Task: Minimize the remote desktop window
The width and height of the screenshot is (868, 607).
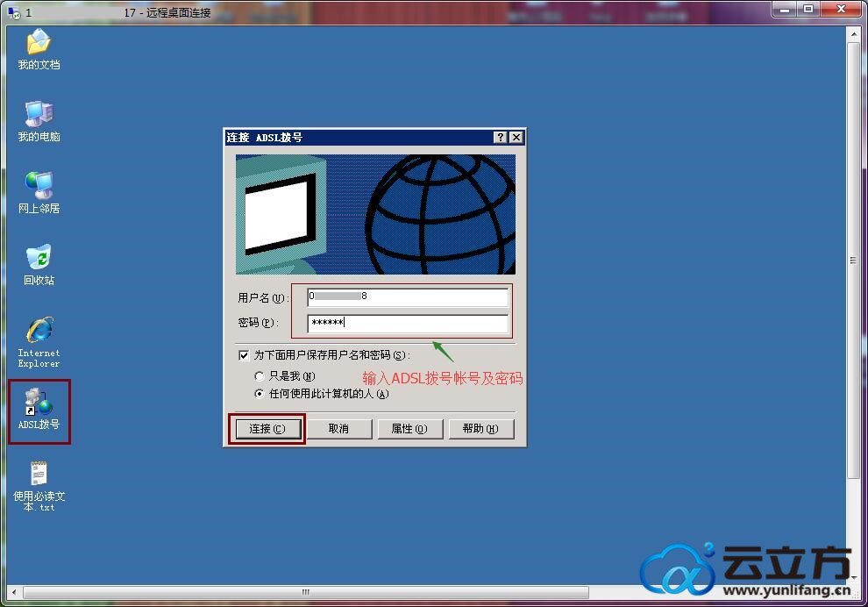Action: point(785,10)
